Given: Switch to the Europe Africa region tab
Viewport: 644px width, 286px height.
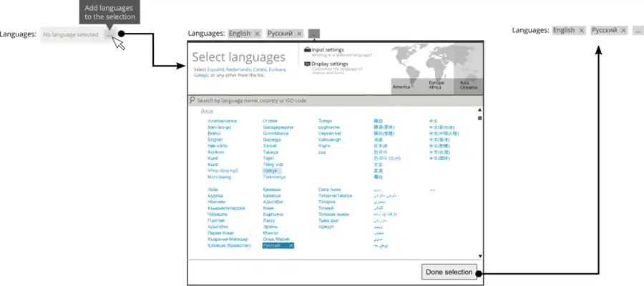Looking at the screenshot, I should tap(436, 85).
